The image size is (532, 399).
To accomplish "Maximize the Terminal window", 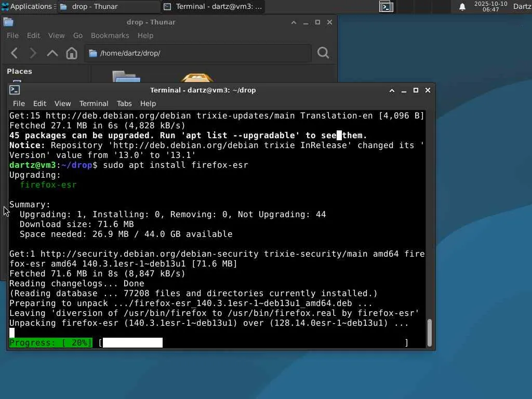I will point(416,90).
